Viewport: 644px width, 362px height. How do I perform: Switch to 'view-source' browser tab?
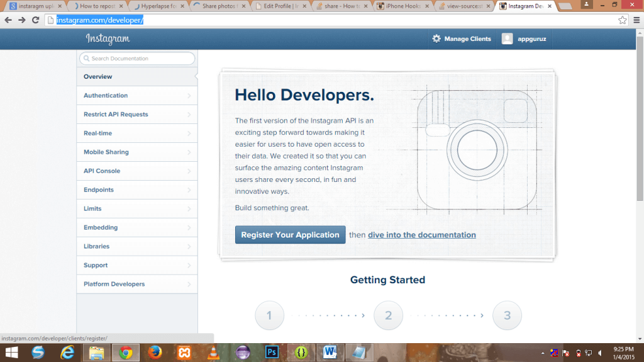[465, 6]
